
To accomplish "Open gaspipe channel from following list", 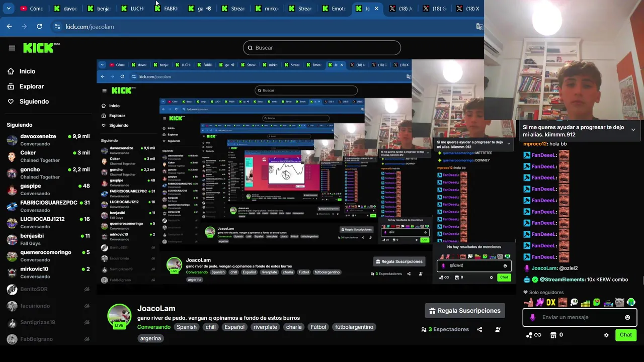I will tap(48, 190).
